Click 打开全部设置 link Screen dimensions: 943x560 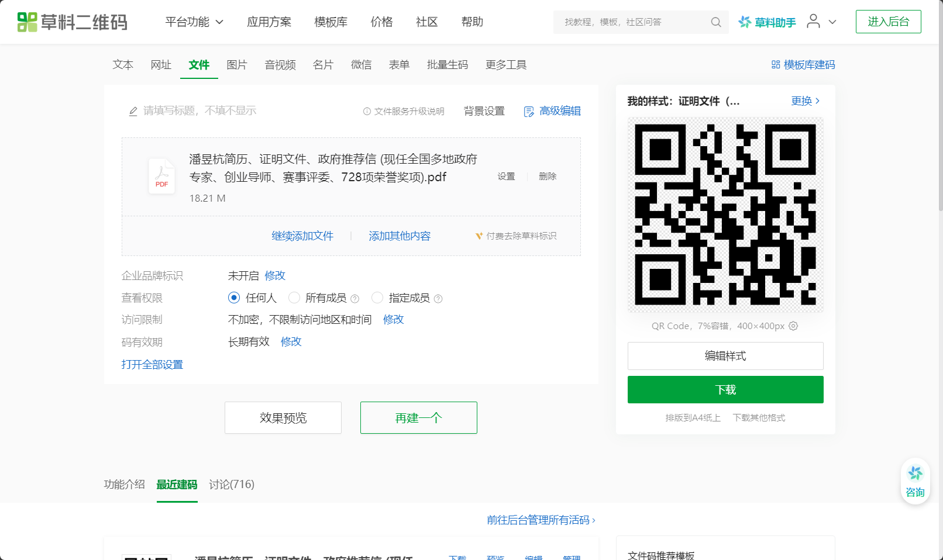click(x=152, y=365)
